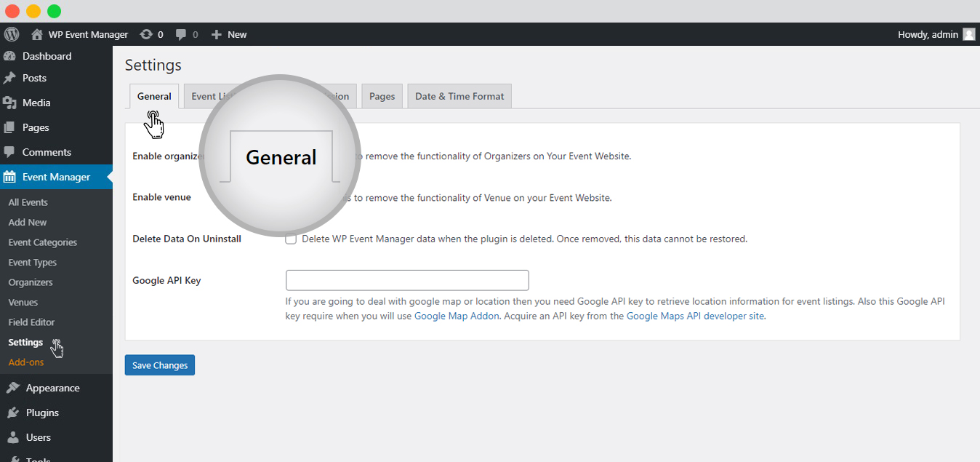
Task: Follow the Google Map Addon link
Action: point(457,316)
